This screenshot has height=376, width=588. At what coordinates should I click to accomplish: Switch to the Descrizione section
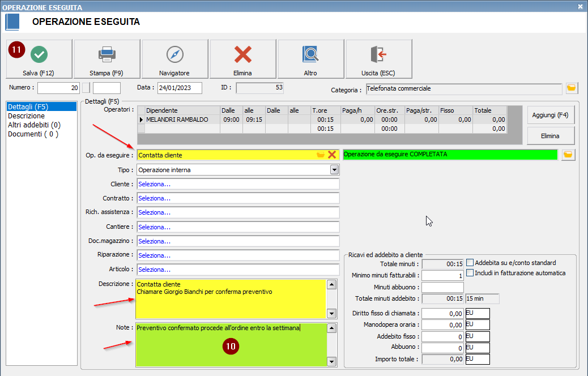pyautogui.click(x=26, y=116)
